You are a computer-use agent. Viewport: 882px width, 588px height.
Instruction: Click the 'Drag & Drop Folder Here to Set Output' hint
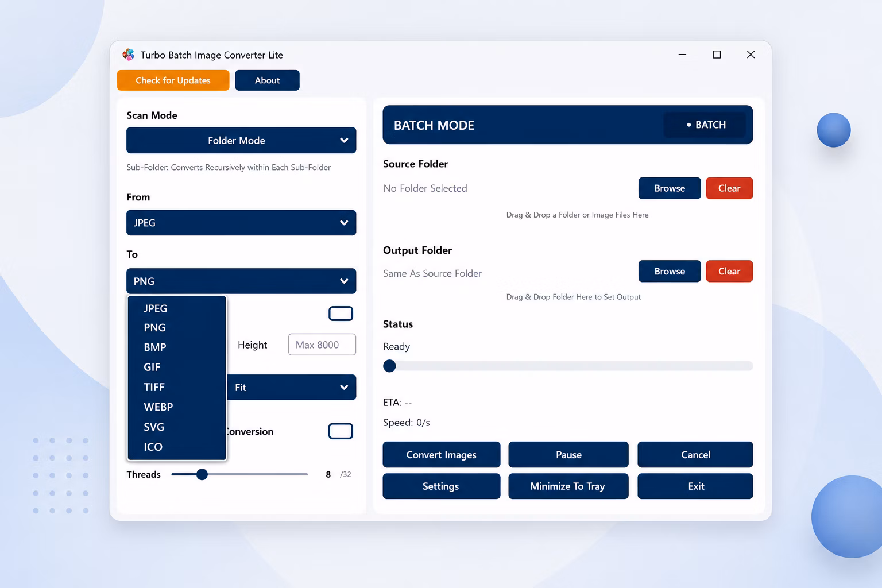(x=573, y=297)
